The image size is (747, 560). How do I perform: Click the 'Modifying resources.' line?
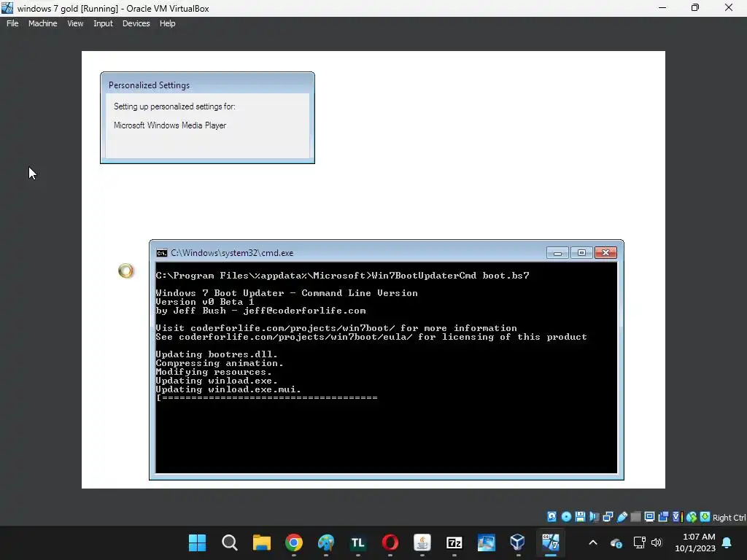(214, 372)
